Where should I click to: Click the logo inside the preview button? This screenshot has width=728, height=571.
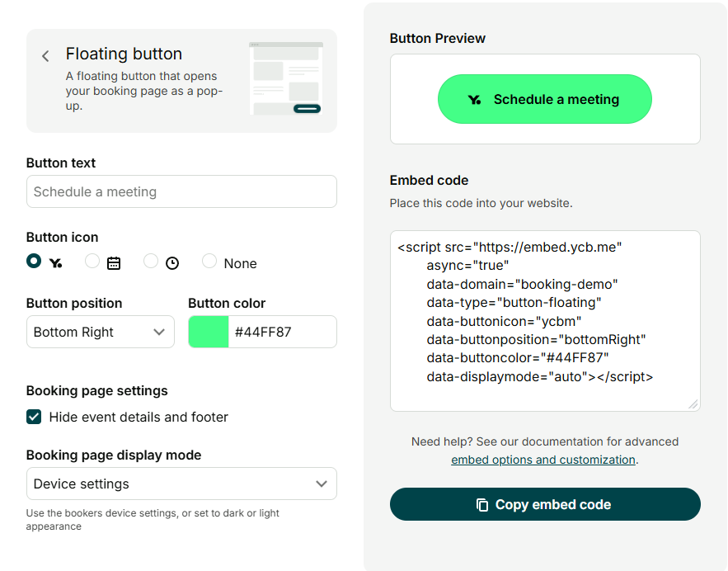pyautogui.click(x=474, y=100)
